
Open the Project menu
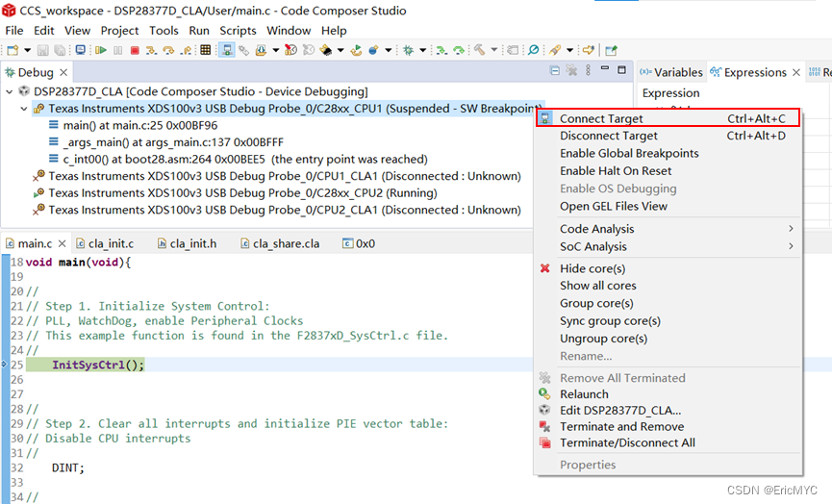[119, 31]
